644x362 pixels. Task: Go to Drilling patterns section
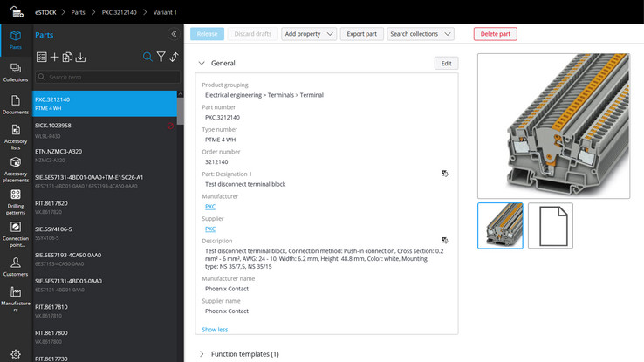(x=16, y=201)
